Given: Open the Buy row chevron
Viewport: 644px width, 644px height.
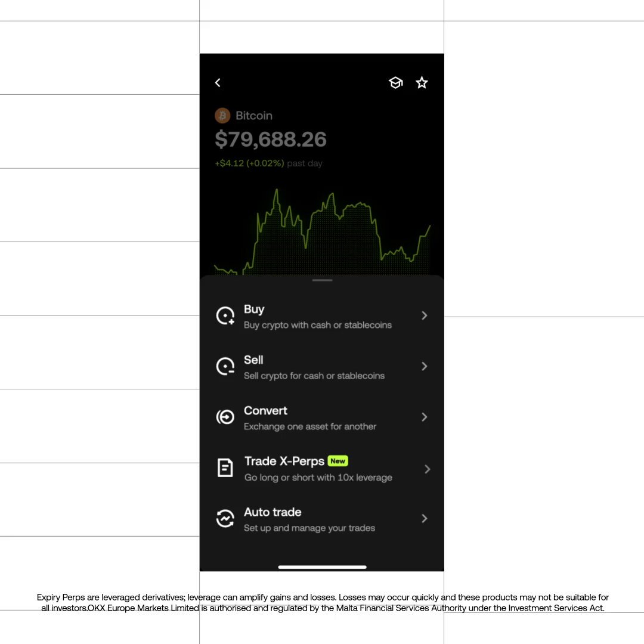Looking at the screenshot, I should (425, 315).
